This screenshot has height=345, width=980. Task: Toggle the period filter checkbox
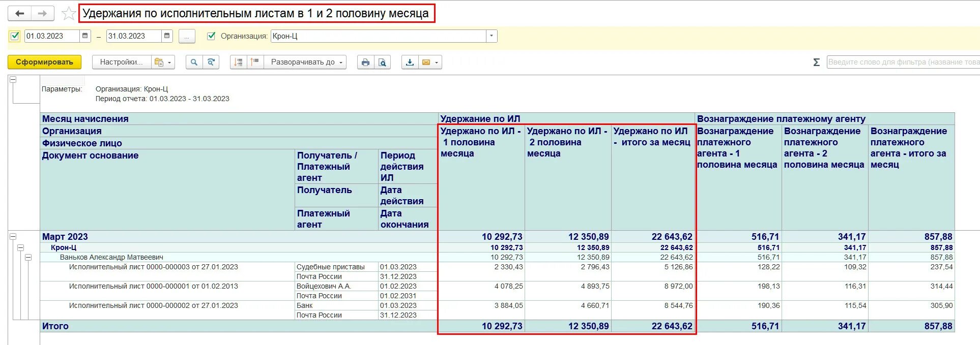click(x=15, y=36)
